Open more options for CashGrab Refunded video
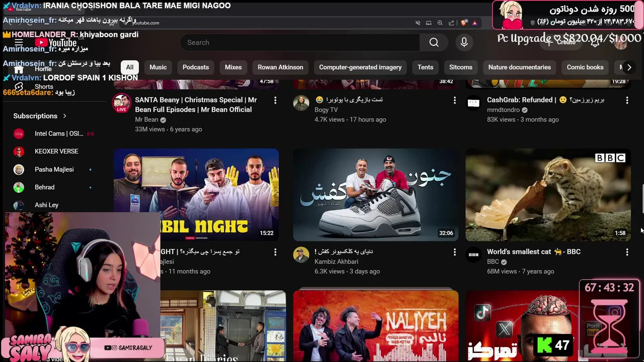Screen dimensions: 644x362 click(x=627, y=101)
